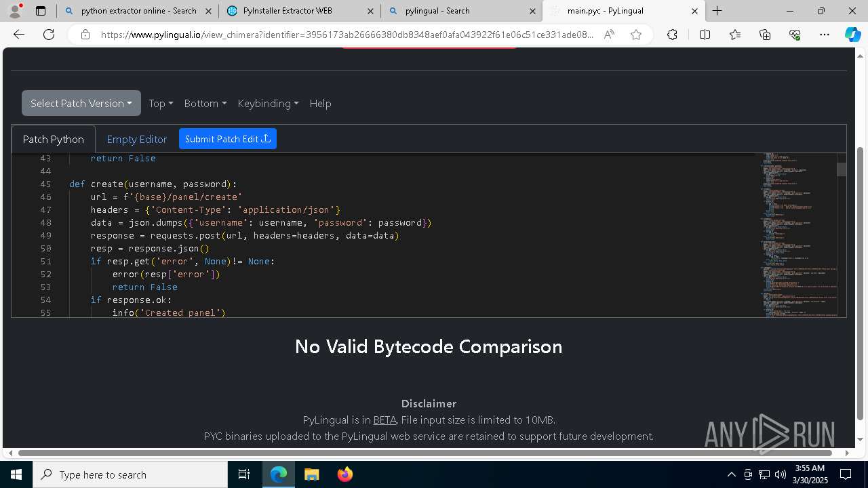
Task: Open the Edge profile icon
Action: (16, 11)
